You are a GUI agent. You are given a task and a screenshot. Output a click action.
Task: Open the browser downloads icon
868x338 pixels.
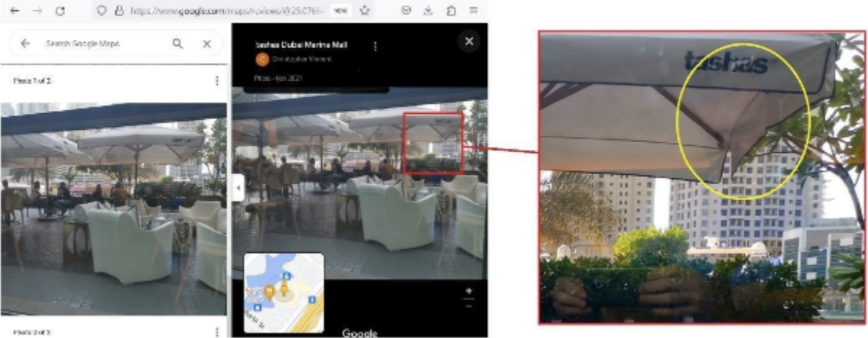click(428, 11)
